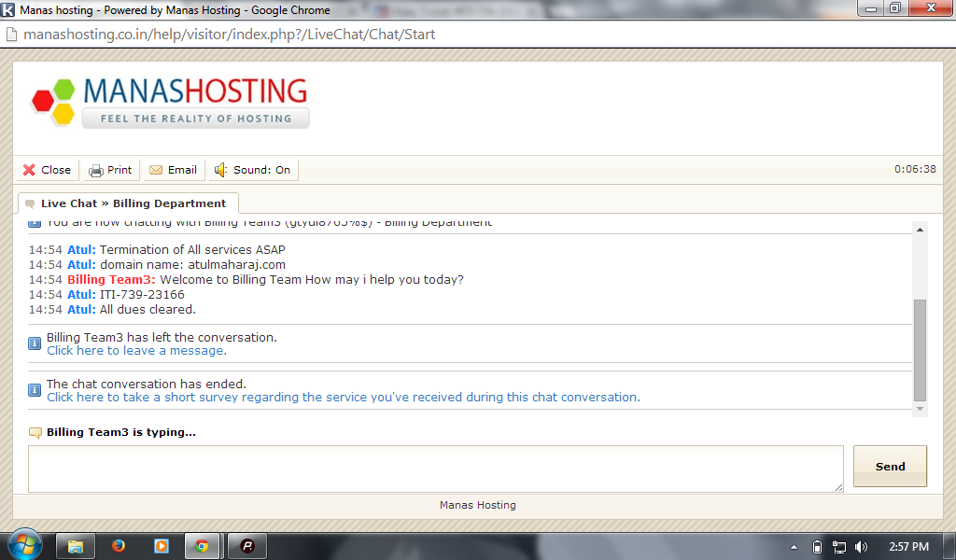Focus the chat message input box
956x560 pixels.
point(435,469)
